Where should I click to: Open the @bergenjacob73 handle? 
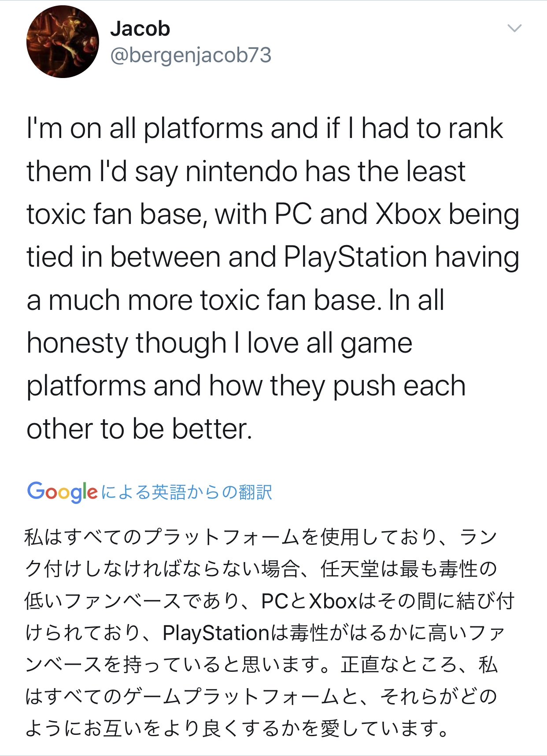[191, 56]
